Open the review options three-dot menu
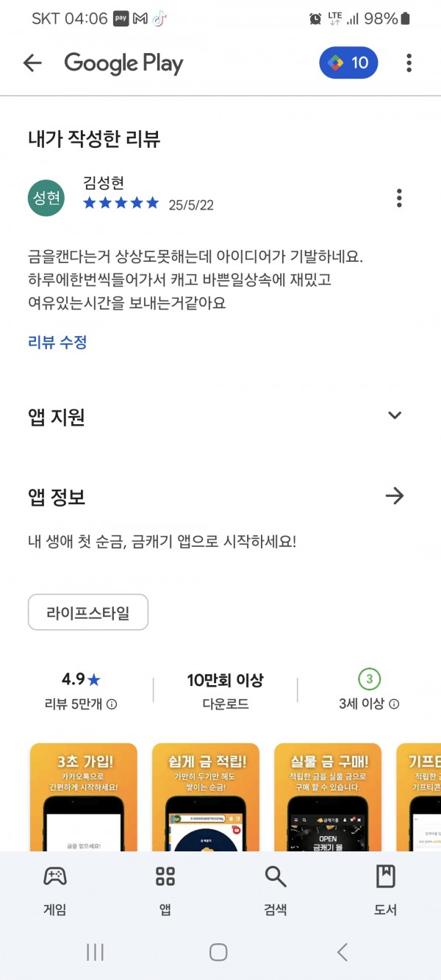441x980 pixels. click(x=399, y=198)
